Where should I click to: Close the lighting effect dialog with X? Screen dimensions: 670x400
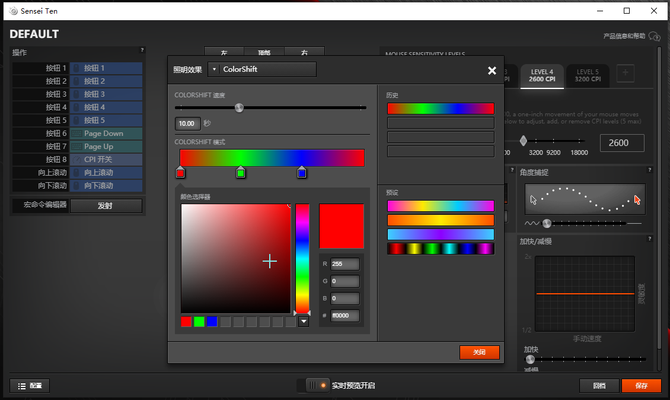click(491, 71)
